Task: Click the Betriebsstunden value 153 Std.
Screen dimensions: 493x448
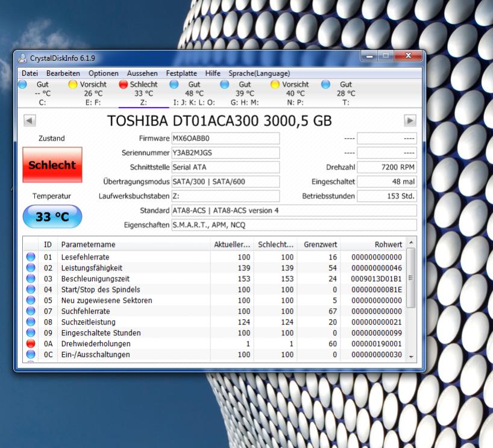Action: click(x=387, y=196)
